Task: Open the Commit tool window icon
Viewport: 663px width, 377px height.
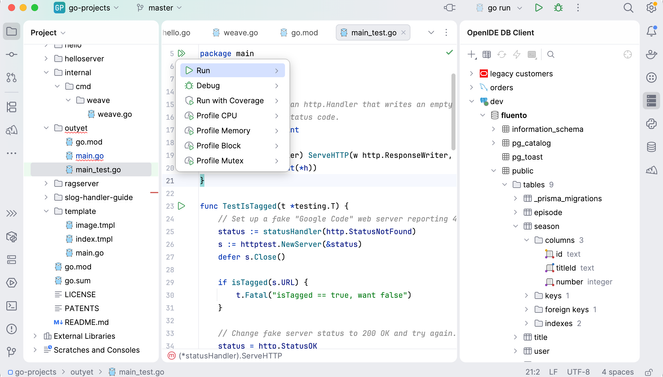Action: 11,55
